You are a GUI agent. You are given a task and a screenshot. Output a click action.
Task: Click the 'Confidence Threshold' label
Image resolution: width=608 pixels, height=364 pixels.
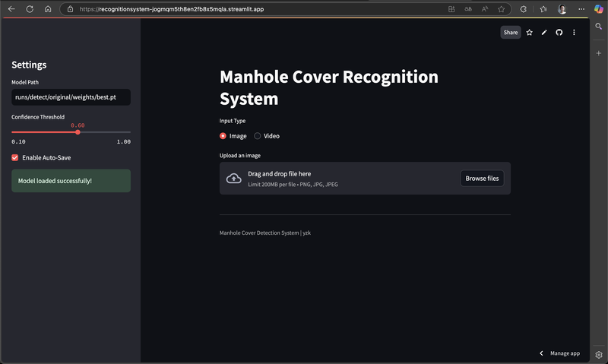click(x=38, y=117)
